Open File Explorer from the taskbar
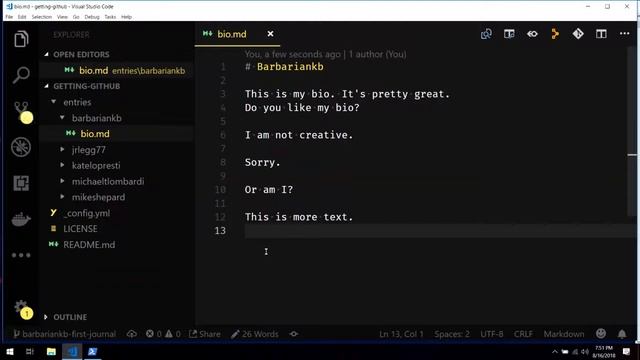Screen dimensions: 640x360 (51, 351)
